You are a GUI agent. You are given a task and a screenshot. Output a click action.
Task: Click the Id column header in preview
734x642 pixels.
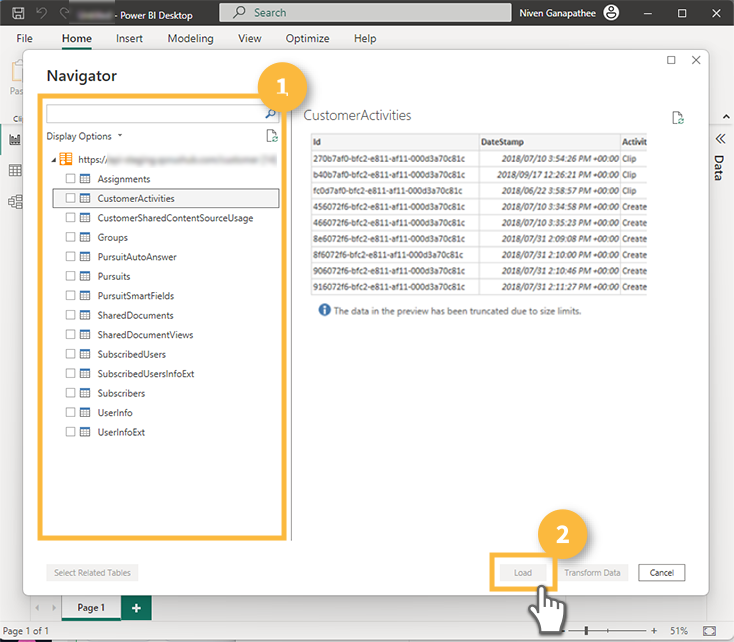(395, 141)
